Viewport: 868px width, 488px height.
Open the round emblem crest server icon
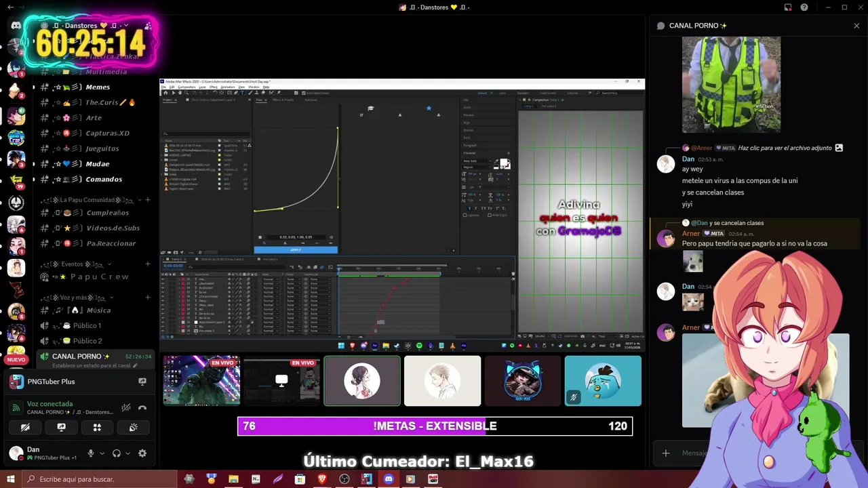(16, 202)
